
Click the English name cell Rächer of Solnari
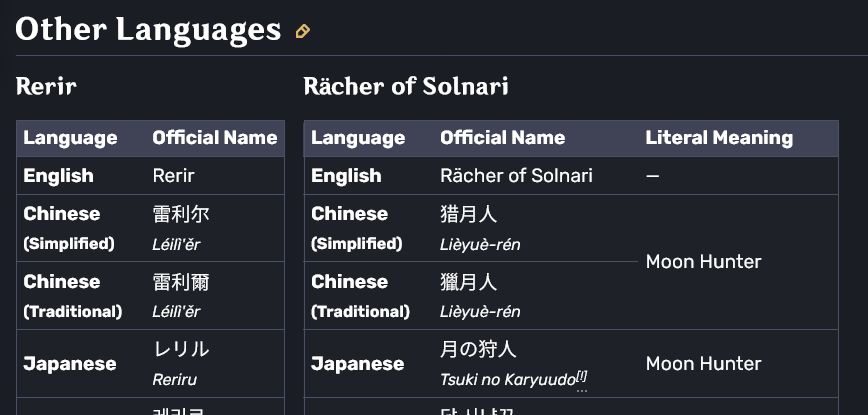click(x=516, y=176)
